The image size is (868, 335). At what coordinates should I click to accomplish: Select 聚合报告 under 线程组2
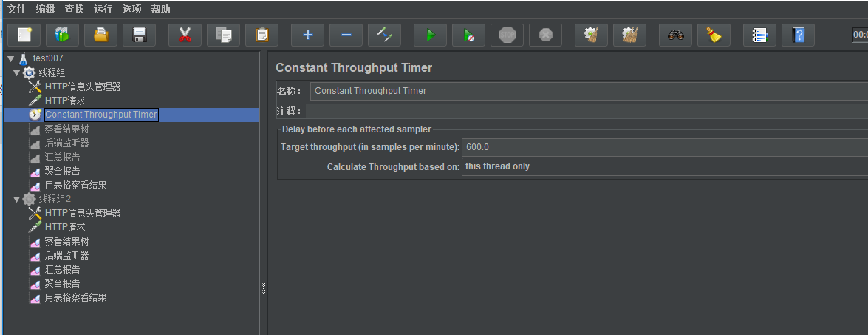[x=63, y=283]
